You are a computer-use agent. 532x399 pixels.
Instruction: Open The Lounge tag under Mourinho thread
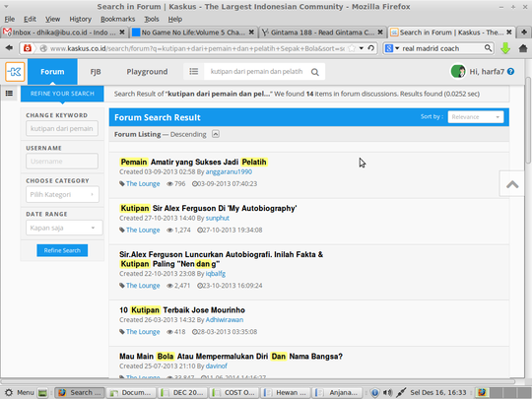tap(143, 331)
